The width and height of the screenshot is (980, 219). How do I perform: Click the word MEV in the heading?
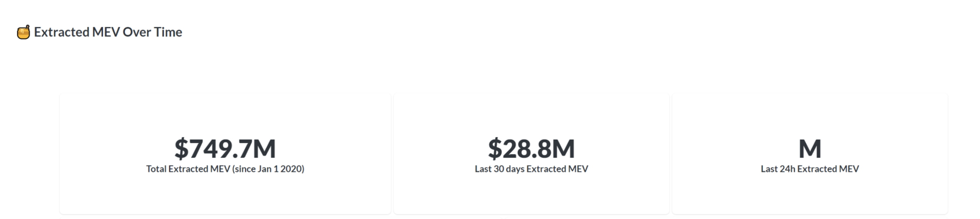click(106, 32)
